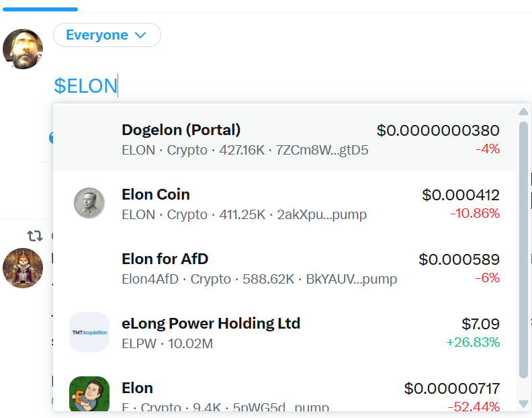Click the Dogelon price $0.0000000380

[438, 130]
